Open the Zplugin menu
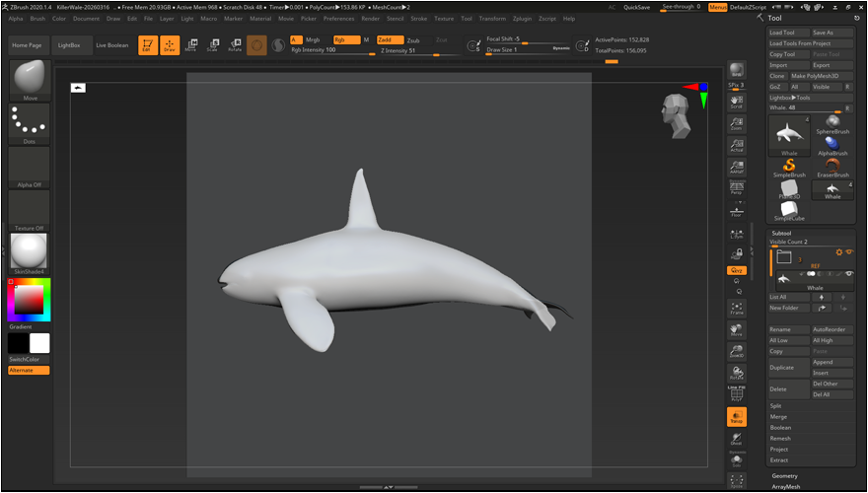868x493 pixels. click(x=522, y=18)
